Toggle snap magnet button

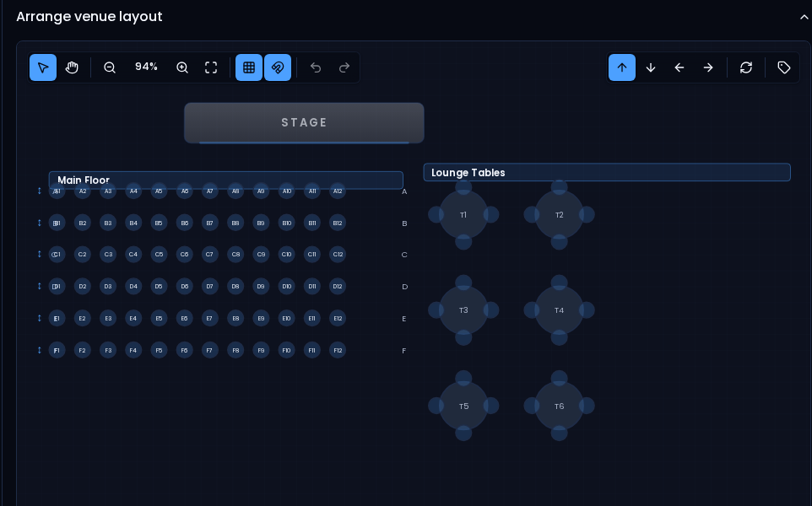tap(278, 67)
